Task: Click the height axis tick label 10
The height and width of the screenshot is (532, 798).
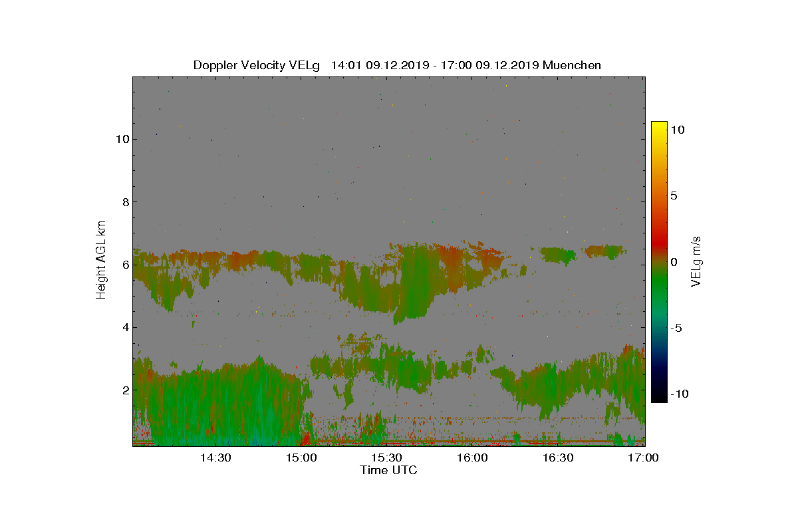Action: [x=121, y=139]
